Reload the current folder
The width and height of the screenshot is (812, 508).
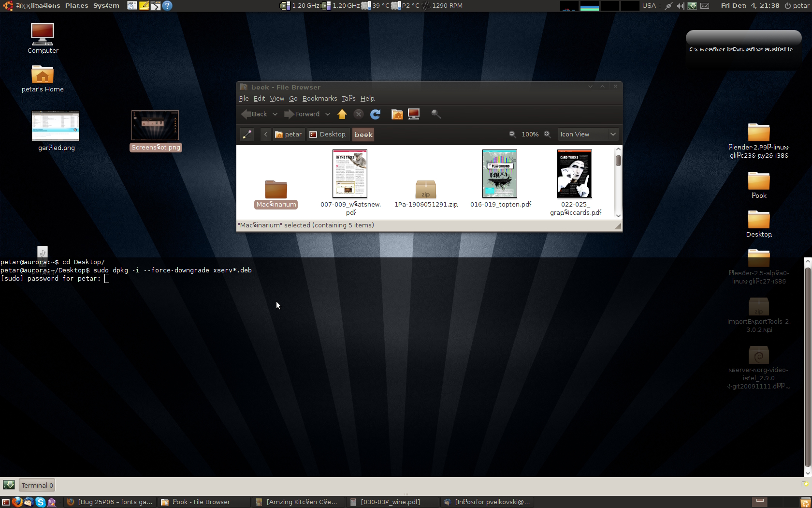pos(375,114)
